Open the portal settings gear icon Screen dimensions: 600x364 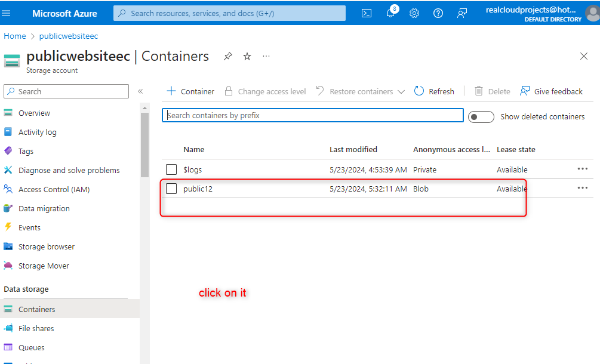click(414, 13)
